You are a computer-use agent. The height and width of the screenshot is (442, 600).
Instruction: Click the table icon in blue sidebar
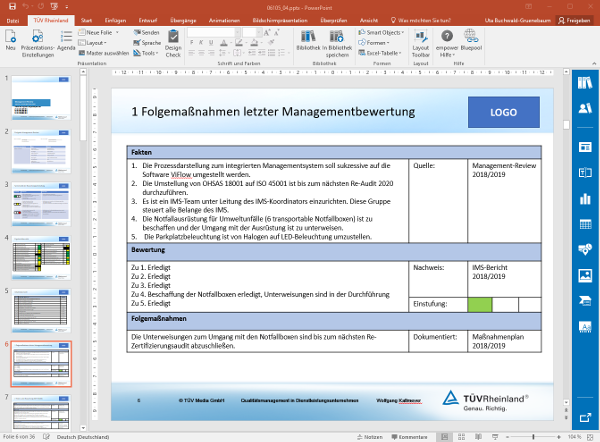[585, 223]
